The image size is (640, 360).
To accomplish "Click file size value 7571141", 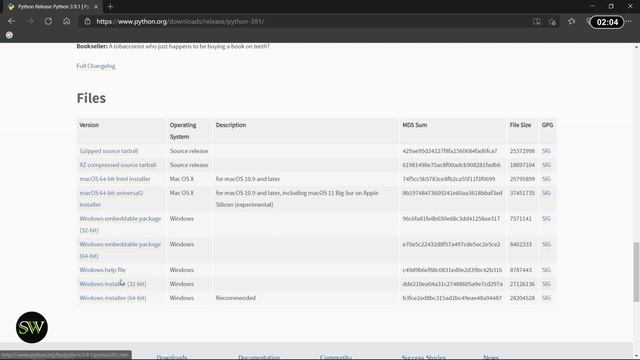I will click(521, 219).
